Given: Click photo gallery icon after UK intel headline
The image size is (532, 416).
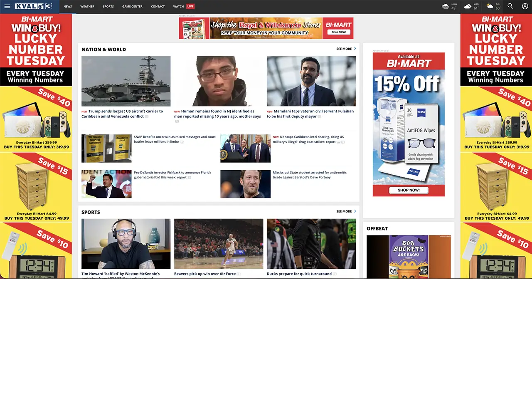Looking at the screenshot, I should [x=338, y=142].
